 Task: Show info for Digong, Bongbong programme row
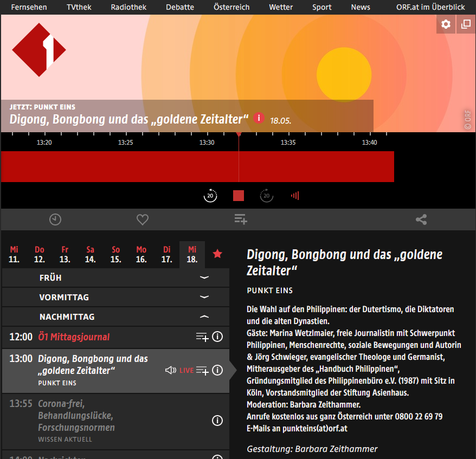pos(217,370)
